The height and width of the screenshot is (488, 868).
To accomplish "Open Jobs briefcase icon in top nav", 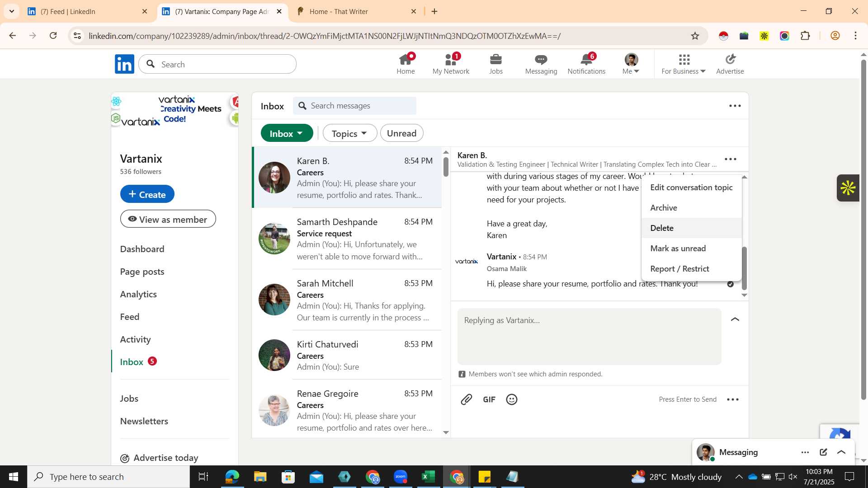I will 496,64.
